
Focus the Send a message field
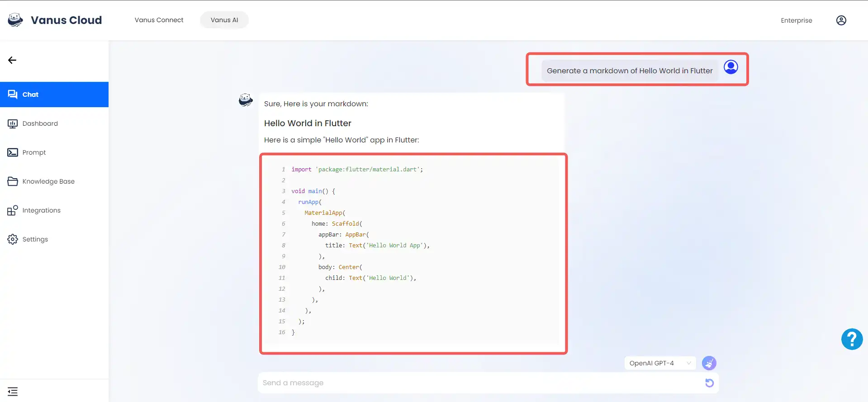click(x=488, y=383)
